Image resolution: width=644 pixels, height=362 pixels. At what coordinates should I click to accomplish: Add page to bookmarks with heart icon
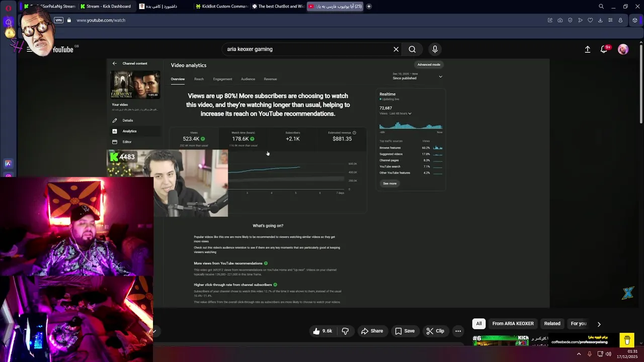click(x=590, y=20)
